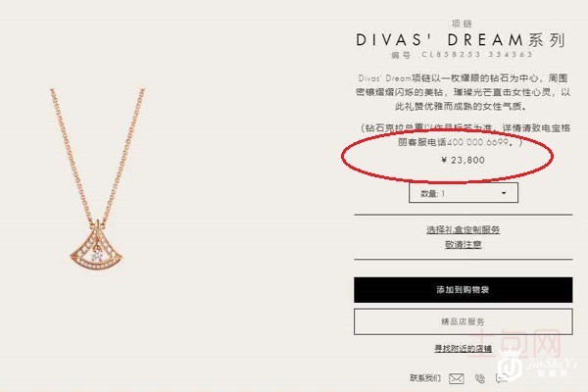Click the 联系我们 contact us label
Viewport: 588px width, 392px height.
[x=425, y=377]
